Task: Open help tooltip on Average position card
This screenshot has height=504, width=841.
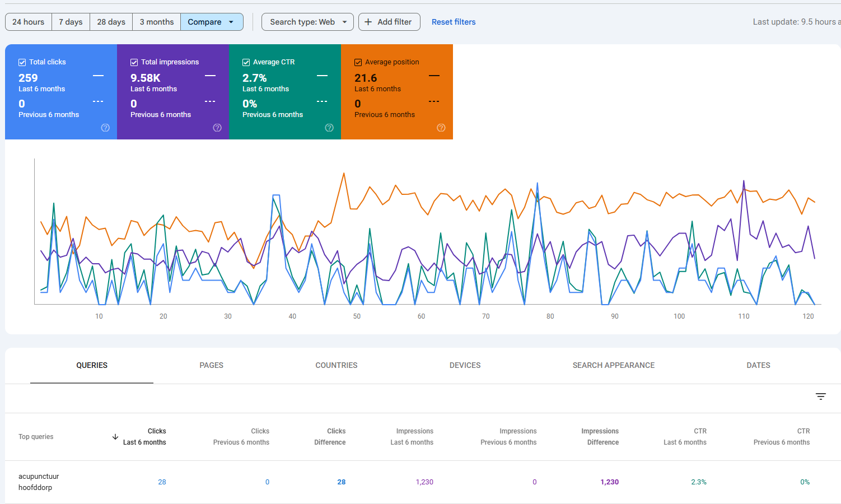Action: 441,128
